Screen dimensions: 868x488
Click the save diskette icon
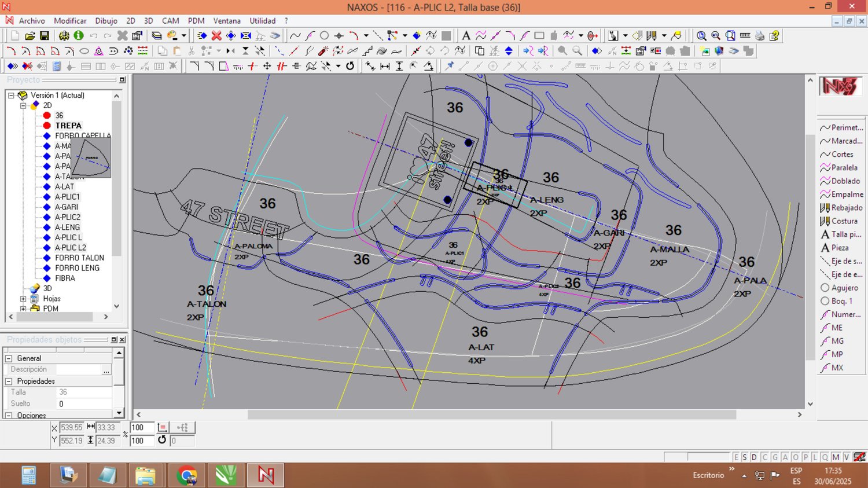point(44,36)
